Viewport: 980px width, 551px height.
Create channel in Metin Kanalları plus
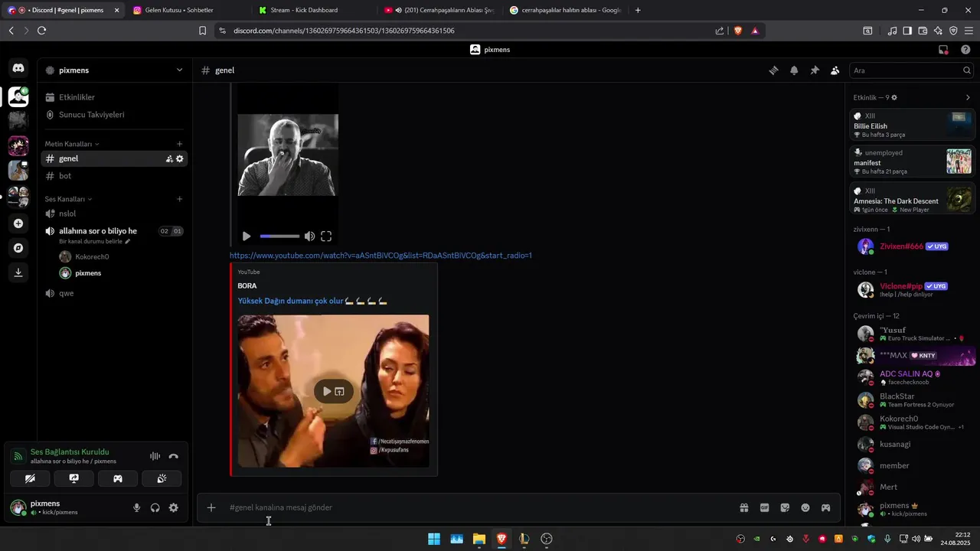[180, 144]
